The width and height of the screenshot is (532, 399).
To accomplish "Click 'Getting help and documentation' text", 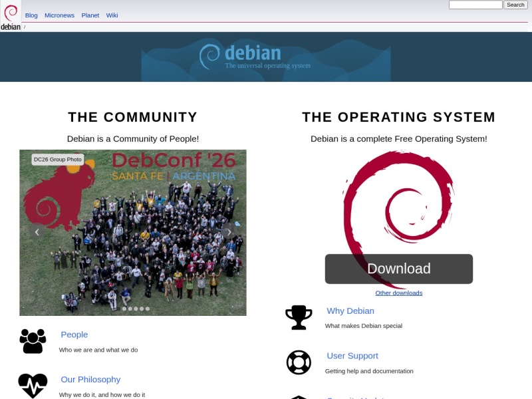I will click(369, 371).
